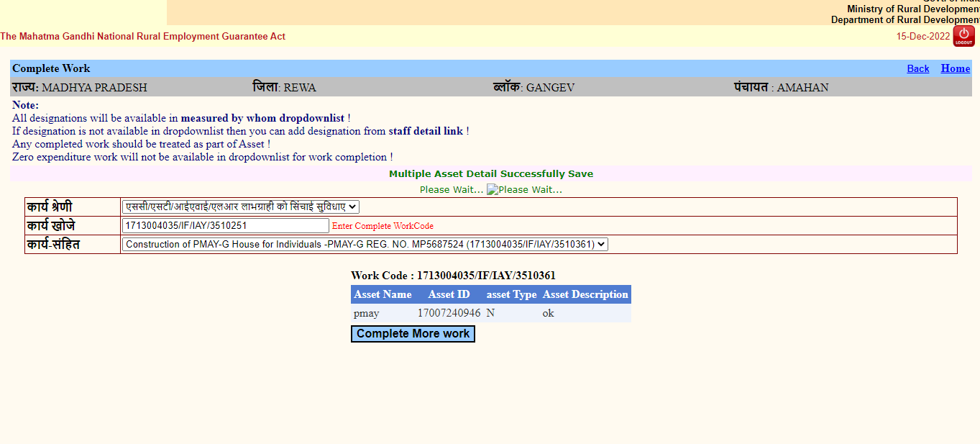Viewport: 980px width, 444px height.
Task: Click Multiple Asset Detail Successfully Save message
Action: coord(490,173)
